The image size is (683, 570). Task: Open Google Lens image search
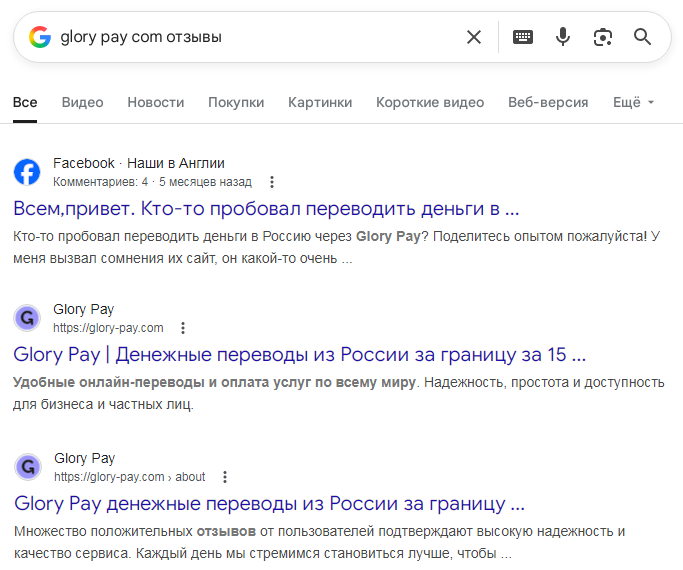(602, 37)
